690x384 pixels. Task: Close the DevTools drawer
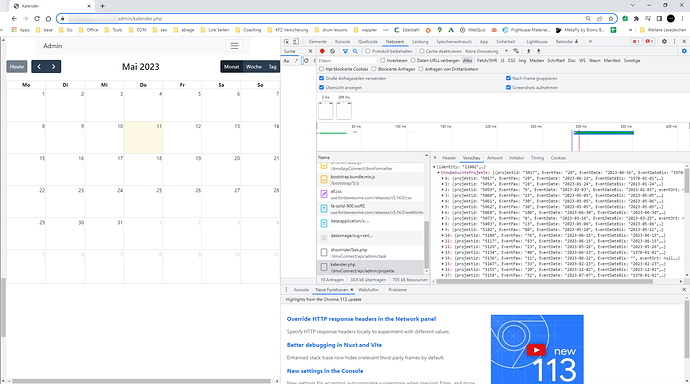pyautogui.click(x=684, y=289)
